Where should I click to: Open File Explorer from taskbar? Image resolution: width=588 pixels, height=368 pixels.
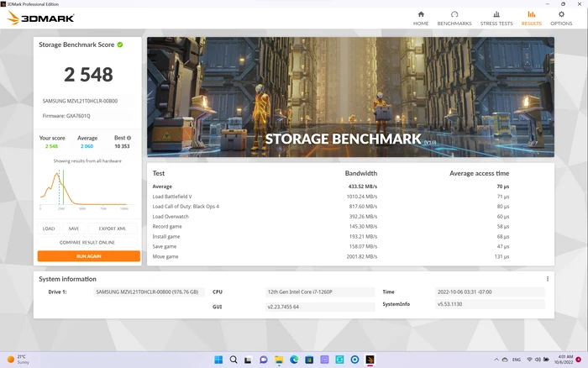pyautogui.click(x=279, y=360)
